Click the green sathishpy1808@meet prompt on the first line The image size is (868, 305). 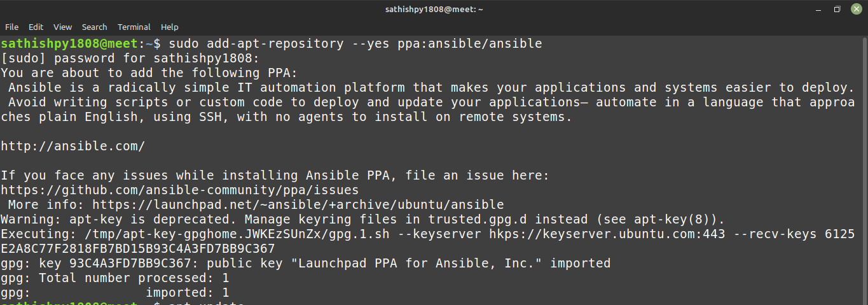[69, 44]
